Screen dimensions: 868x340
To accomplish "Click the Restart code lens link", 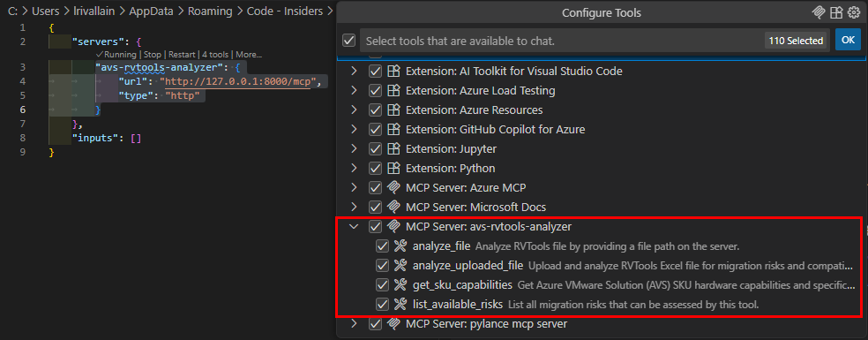I will [182, 55].
